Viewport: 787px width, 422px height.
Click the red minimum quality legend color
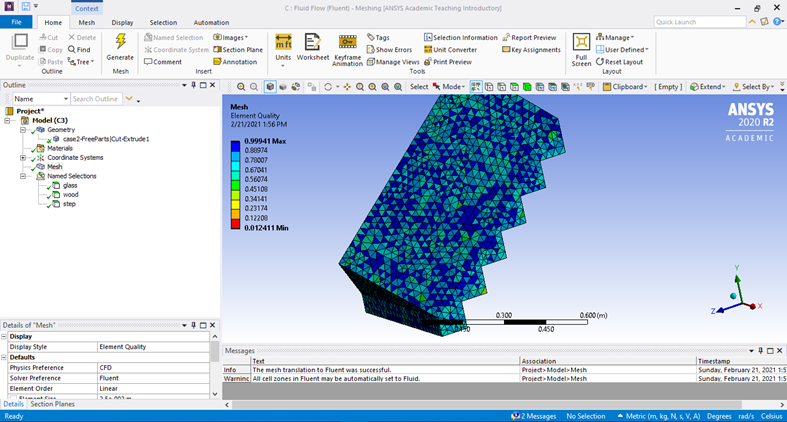(235, 225)
